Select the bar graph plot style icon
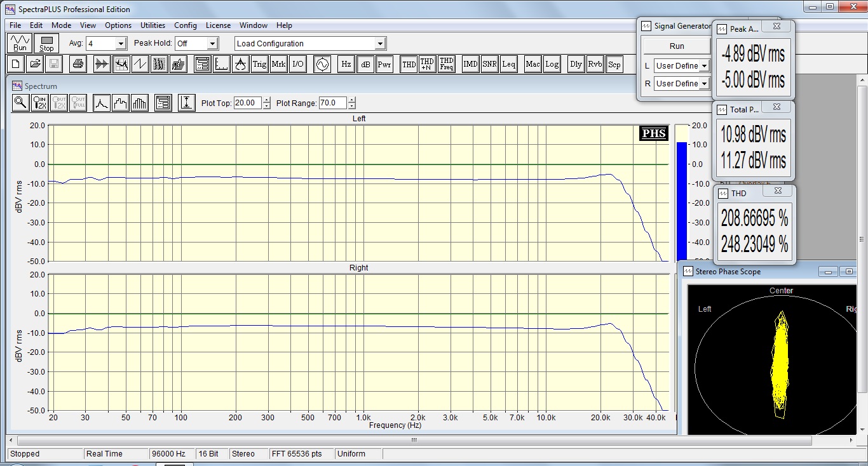The image size is (868, 466). pyautogui.click(x=140, y=103)
